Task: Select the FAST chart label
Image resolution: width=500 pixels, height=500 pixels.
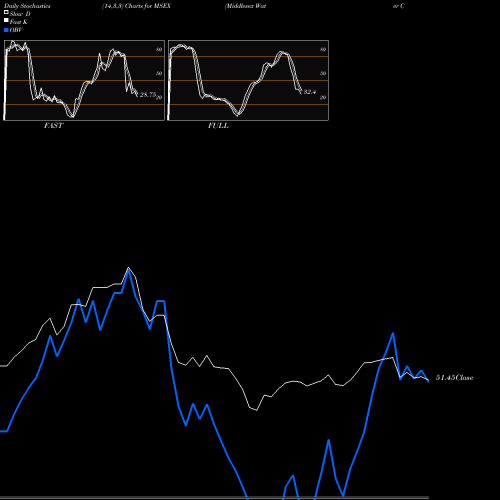Action: pos(53,126)
